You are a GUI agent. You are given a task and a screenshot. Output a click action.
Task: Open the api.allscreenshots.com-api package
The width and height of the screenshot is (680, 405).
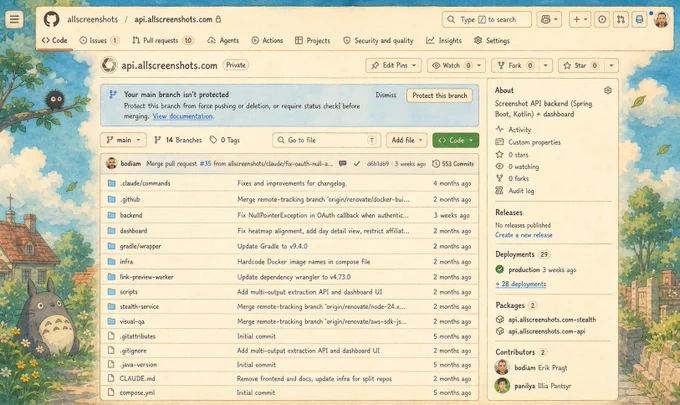click(546, 331)
